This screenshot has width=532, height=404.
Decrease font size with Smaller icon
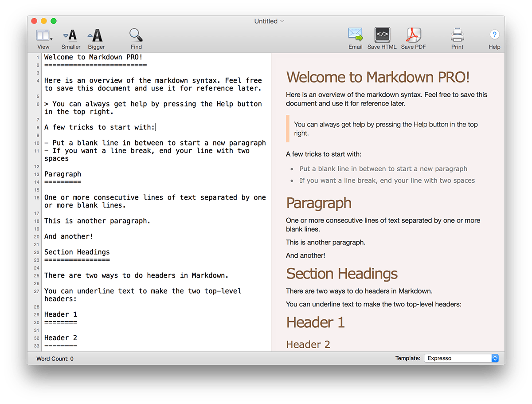click(70, 35)
